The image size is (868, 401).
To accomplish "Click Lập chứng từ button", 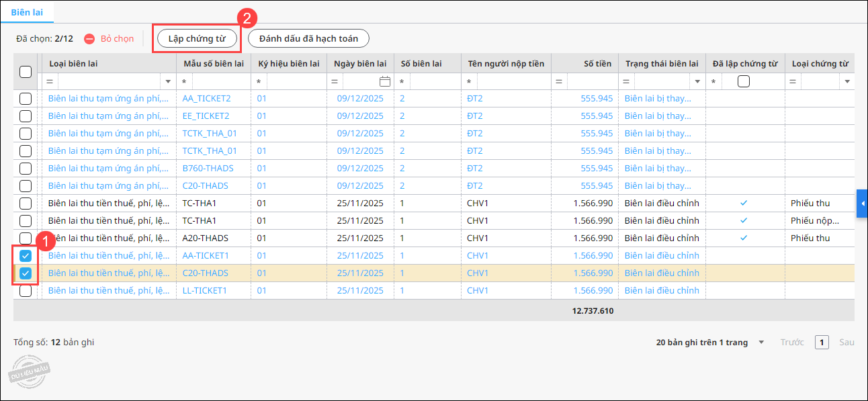I will [x=197, y=38].
